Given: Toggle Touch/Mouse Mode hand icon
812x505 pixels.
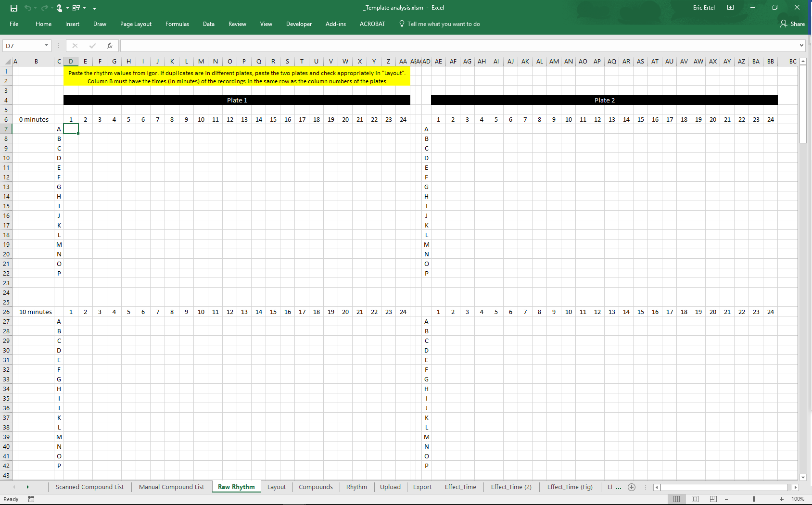Looking at the screenshot, I should pos(59,8).
